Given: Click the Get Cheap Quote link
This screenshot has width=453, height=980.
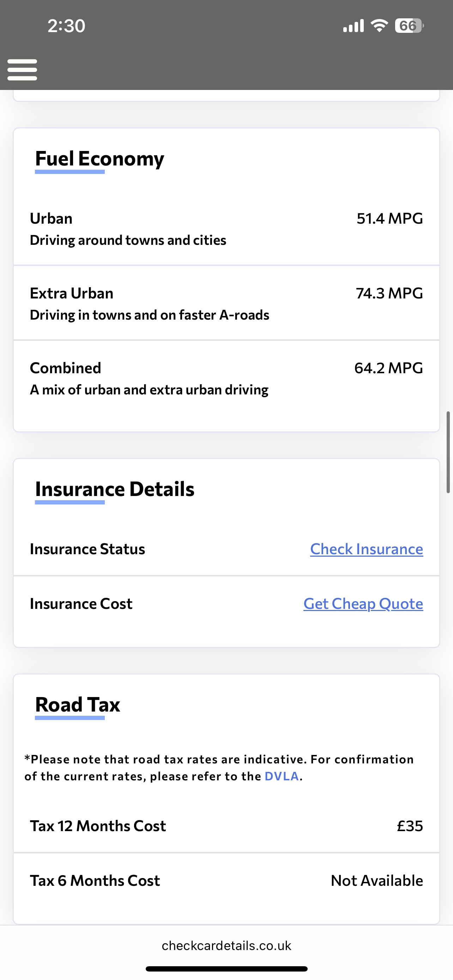Looking at the screenshot, I should click(363, 604).
